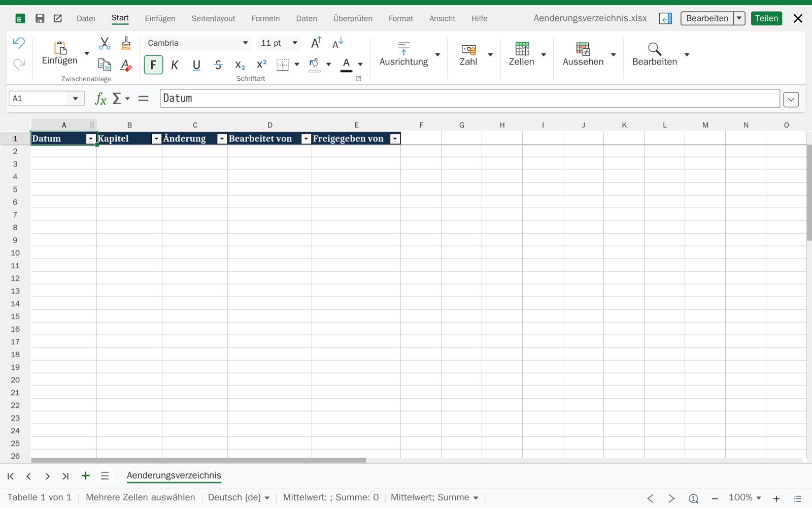Click the Teilen button
The height and width of the screenshot is (508, 812).
(766, 18)
